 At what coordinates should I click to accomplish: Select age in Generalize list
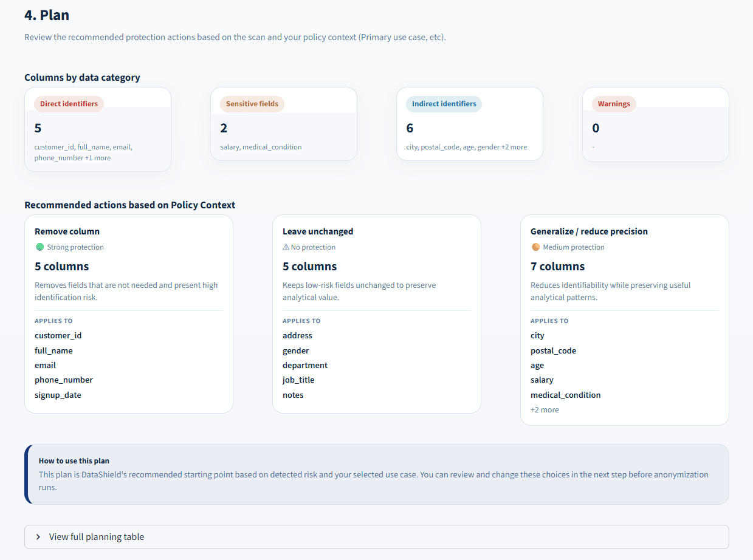(537, 366)
